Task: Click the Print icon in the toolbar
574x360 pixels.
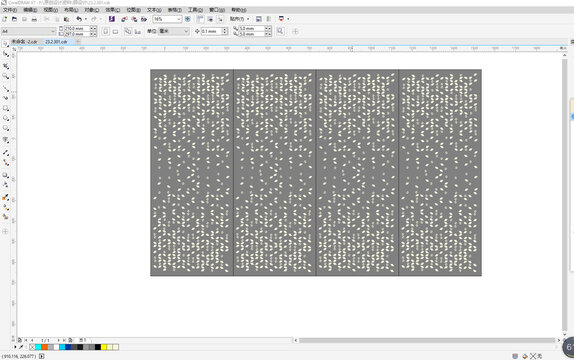Action: [x=34, y=19]
